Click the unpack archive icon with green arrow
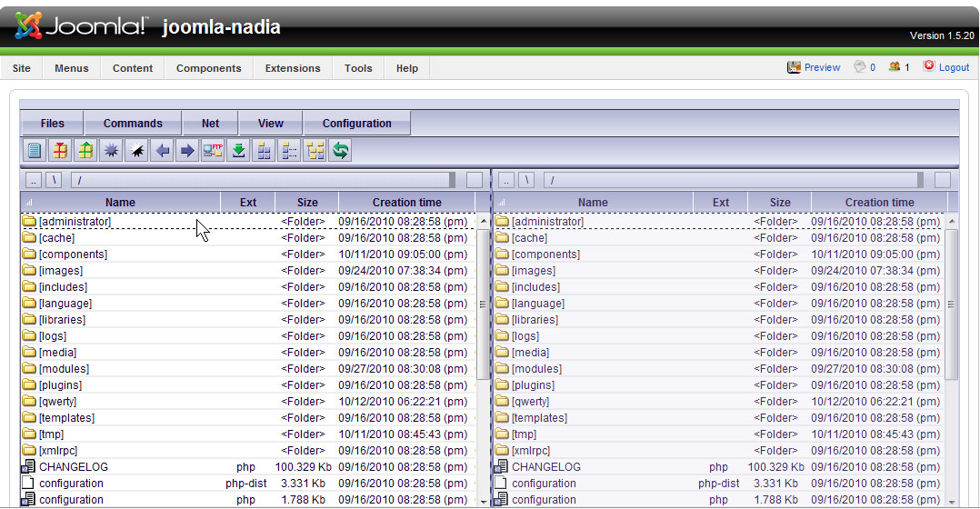Screen dimensions: 980x509 click(x=85, y=151)
